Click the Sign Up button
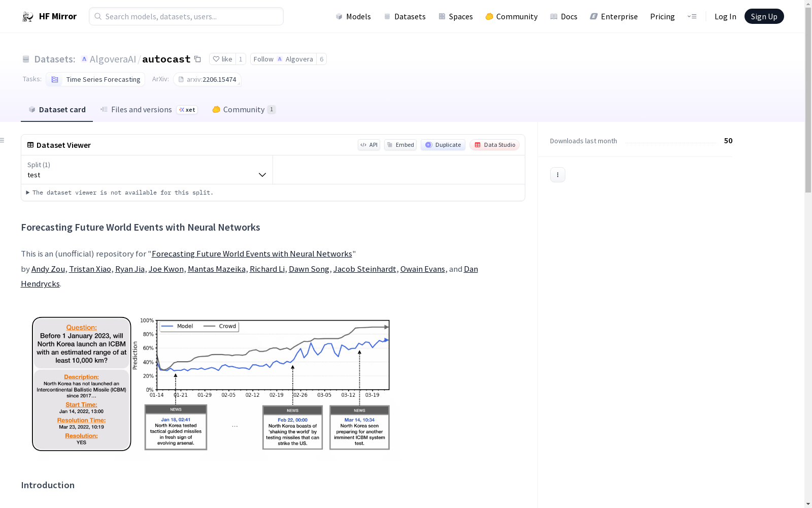The image size is (812, 508). [x=764, y=16]
